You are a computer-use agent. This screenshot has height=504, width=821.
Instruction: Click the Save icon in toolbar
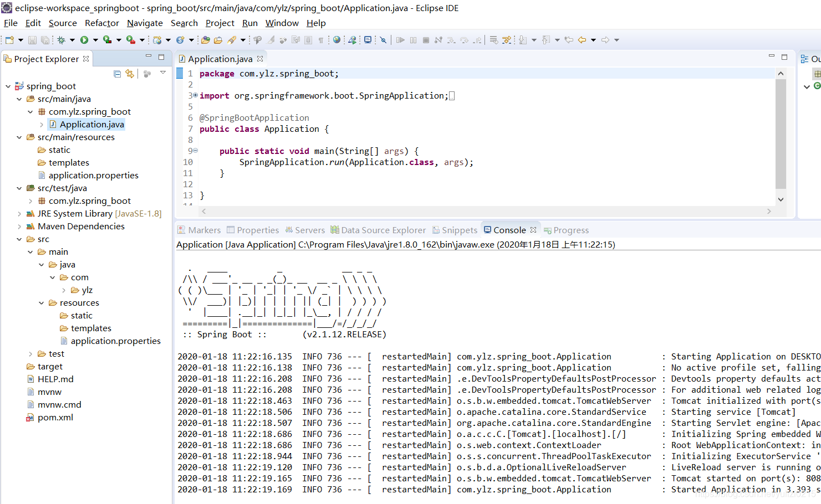pyautogui.click(x=32, y=40)
